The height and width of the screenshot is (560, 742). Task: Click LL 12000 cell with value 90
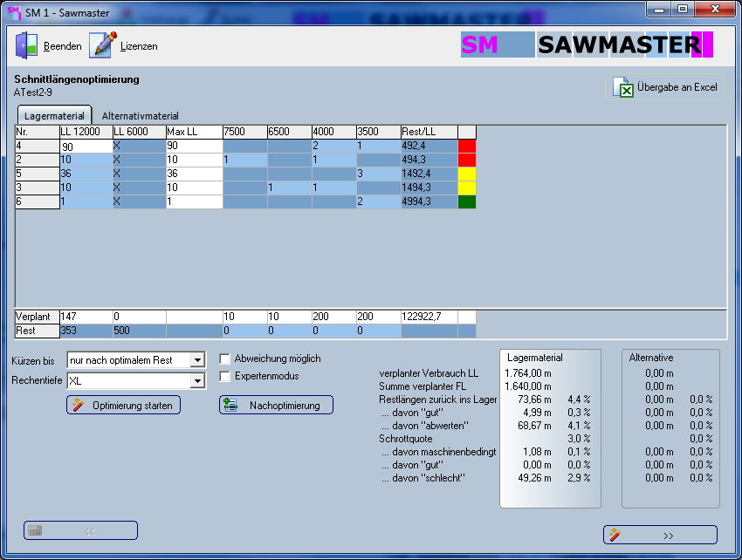[86, 147]
